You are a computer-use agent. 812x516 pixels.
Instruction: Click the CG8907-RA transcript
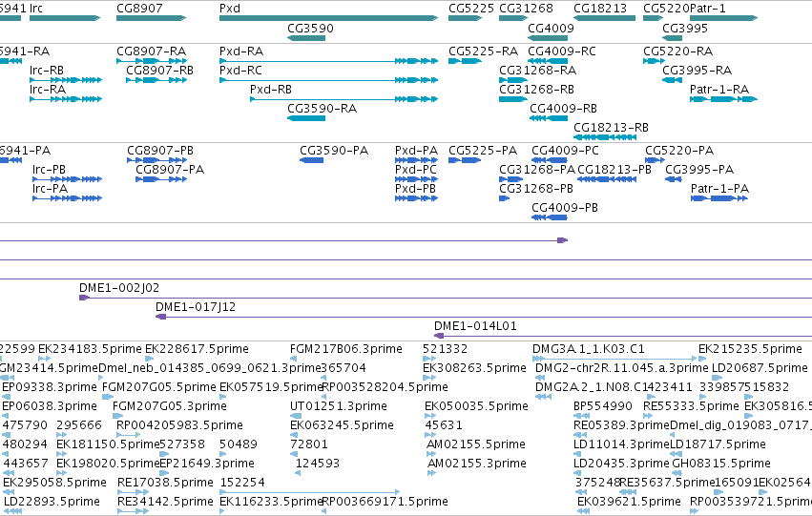[x=151, y=61]
